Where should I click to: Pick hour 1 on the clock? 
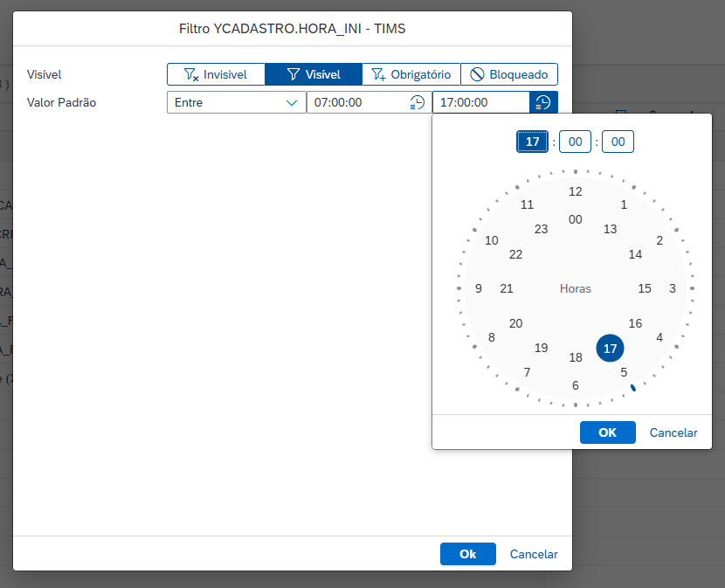pyautogui.click(x=624, y=204)
